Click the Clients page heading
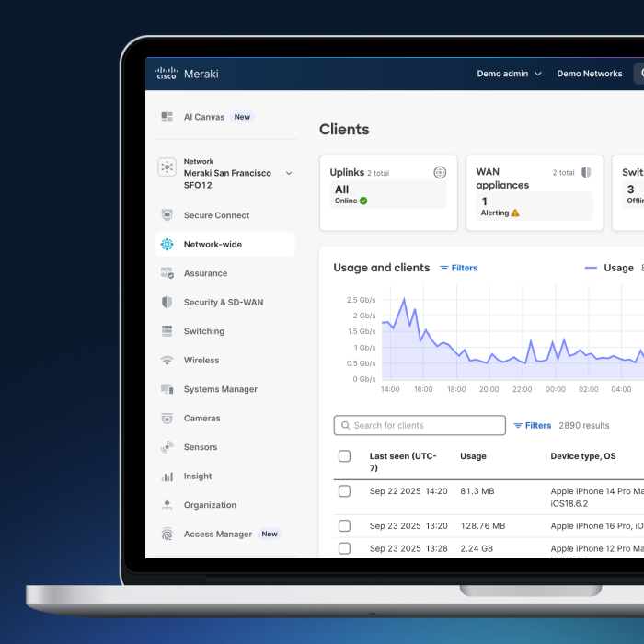The height and width of the screenshot is (644, 644). tap(344, 130)
